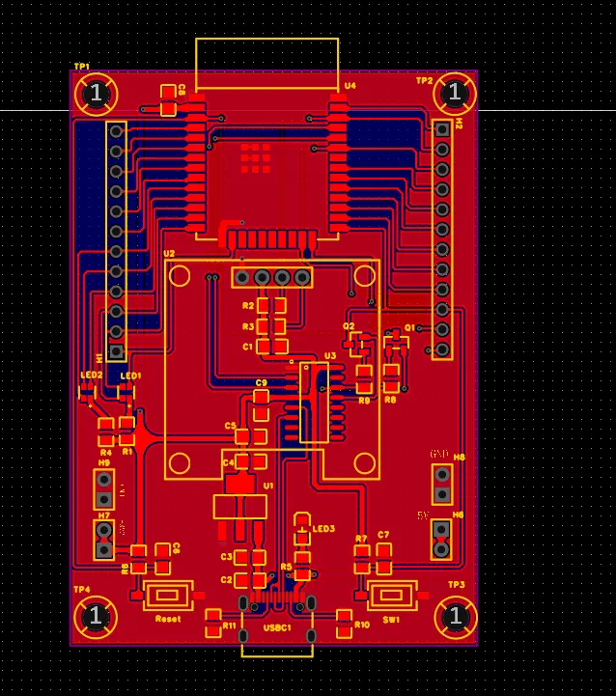This screenshot has height=696, width=616.
Task: Select the H6 5V two-pin header
Action: pos(442,540)
